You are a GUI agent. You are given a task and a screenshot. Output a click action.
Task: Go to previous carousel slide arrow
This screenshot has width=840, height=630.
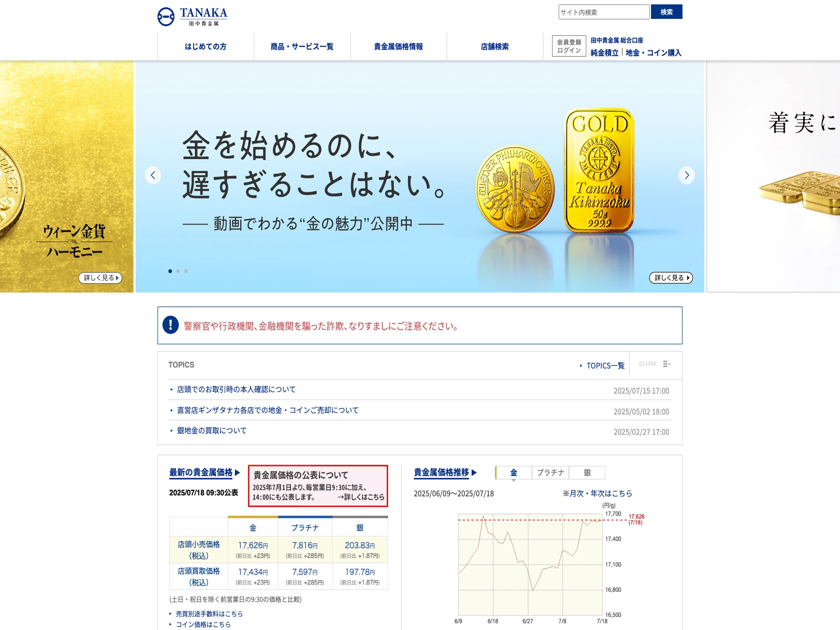pos(153,175)
